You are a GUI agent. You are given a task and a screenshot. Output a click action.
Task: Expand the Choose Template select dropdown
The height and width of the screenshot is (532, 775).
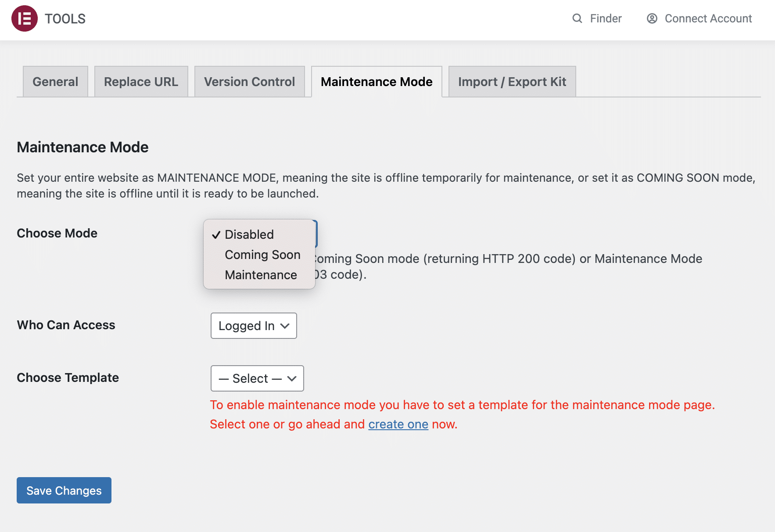coord(257,378)
